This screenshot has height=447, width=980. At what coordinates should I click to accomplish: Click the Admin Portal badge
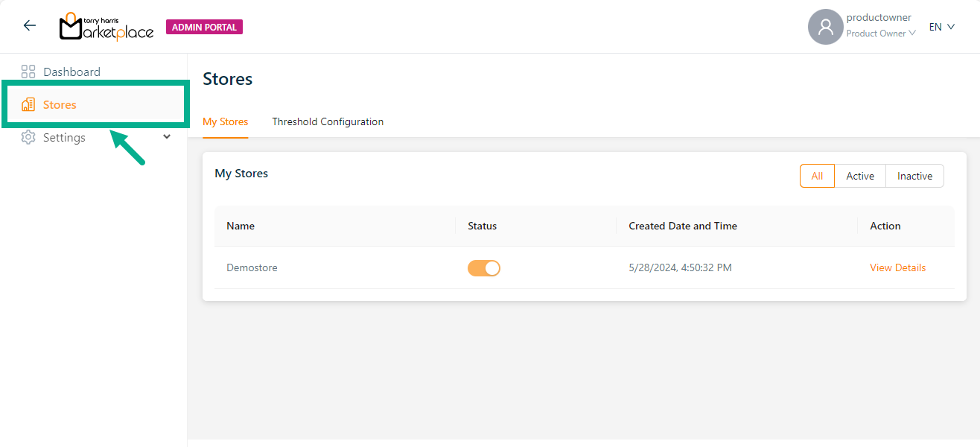click(x=204, y=28)
